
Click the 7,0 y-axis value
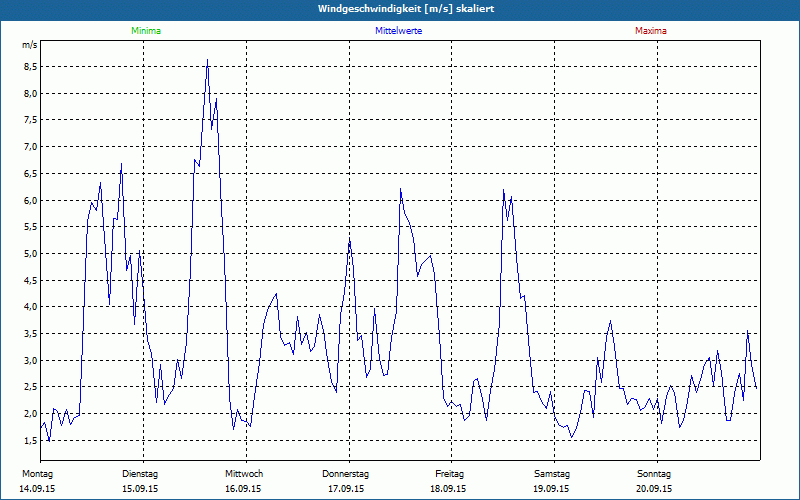coord(29,147)
